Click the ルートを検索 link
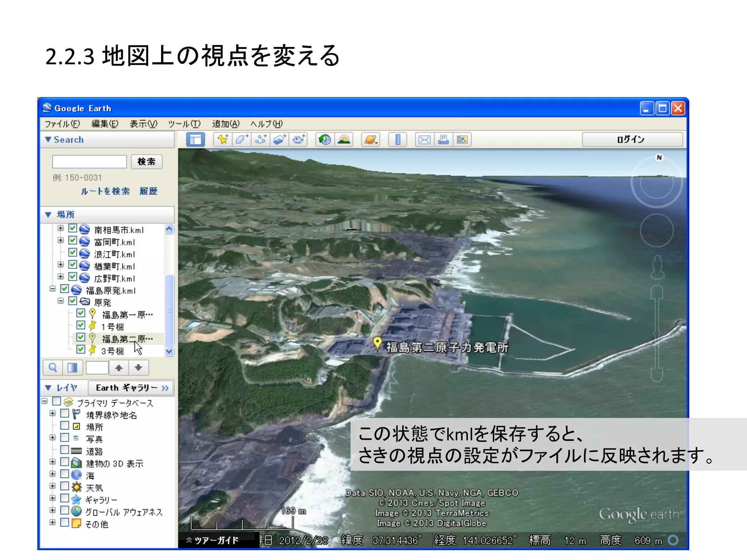The image size is (747, 560). [x=105, y=191]
